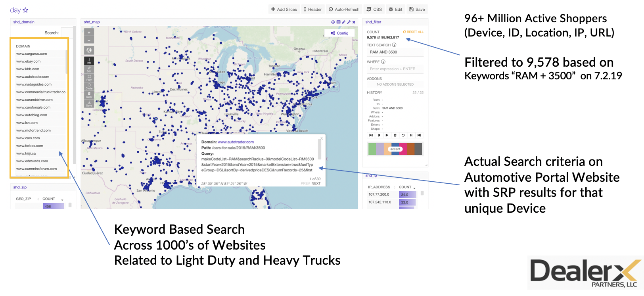Select www.ebay.com domain row
Screen dimensions: 644x296
[40, 62]
